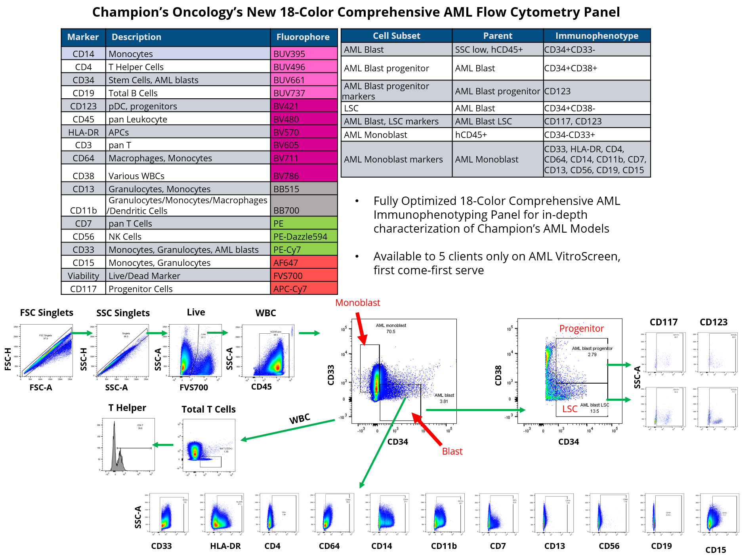Click the Immunophenotype column header

pos(597,36)
